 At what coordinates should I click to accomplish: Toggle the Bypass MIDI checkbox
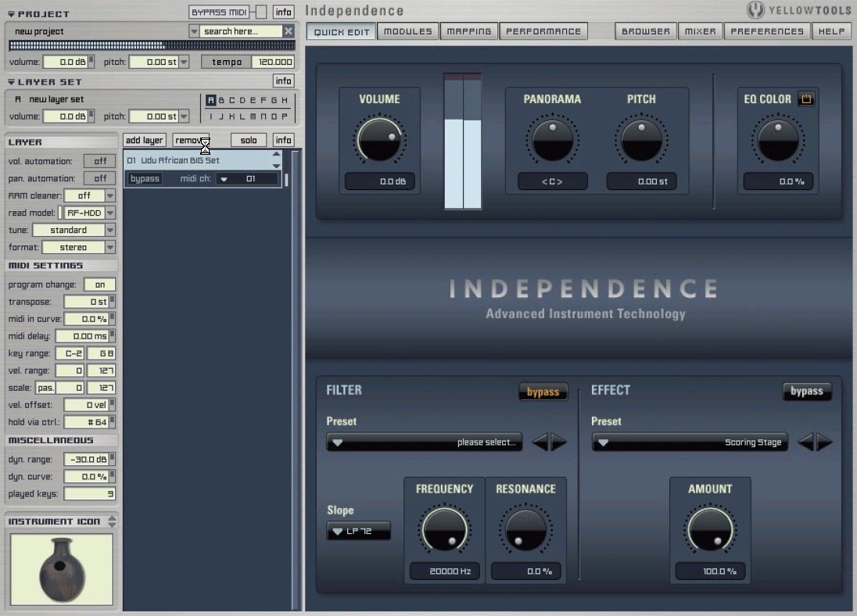pos(260,12)
